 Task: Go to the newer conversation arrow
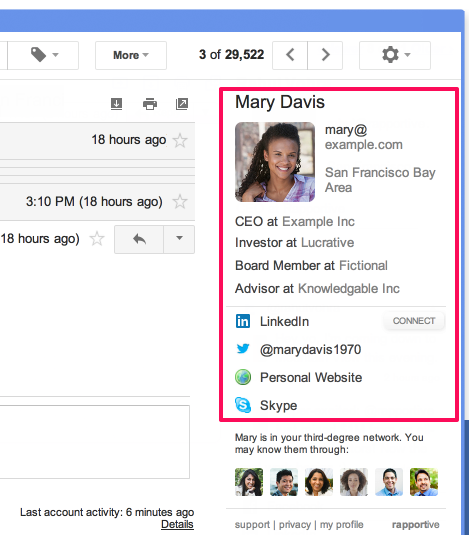click(290, 55)
